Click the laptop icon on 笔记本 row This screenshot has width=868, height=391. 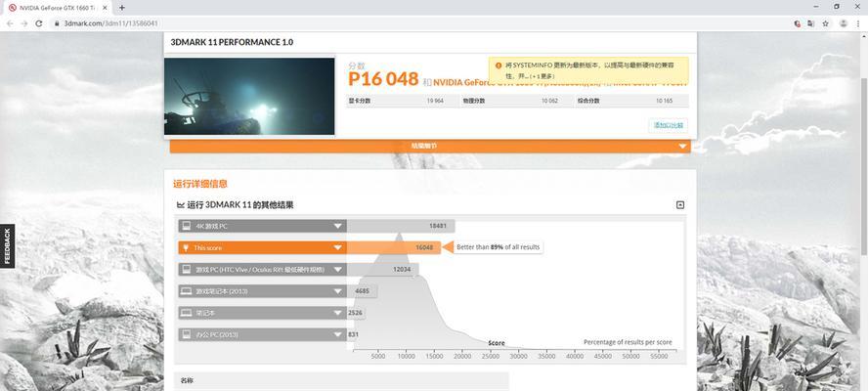(x=187, y=313)
